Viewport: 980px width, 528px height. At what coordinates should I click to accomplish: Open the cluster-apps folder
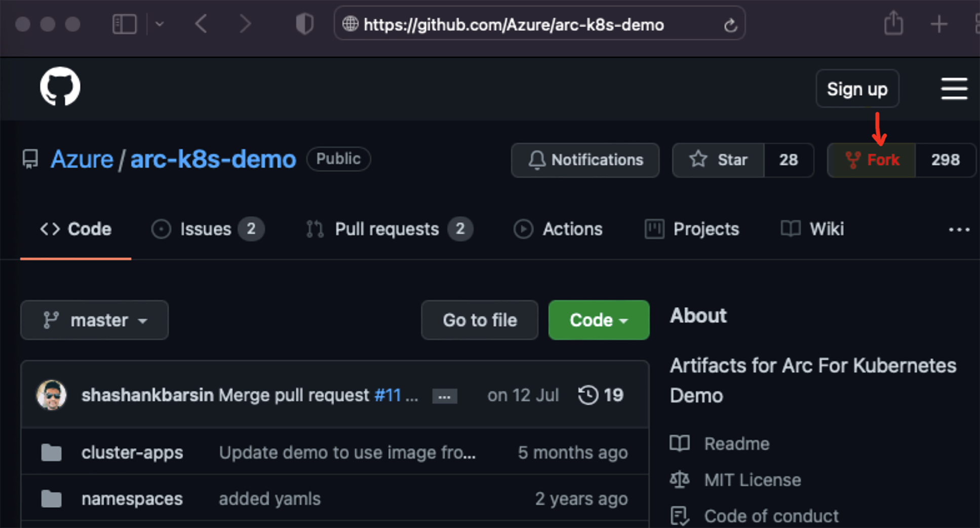coord(132,452)
